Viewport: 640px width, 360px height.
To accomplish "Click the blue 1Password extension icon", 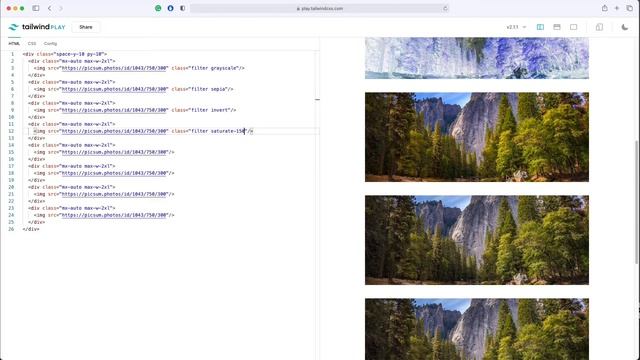I will [x=170, y=8].
